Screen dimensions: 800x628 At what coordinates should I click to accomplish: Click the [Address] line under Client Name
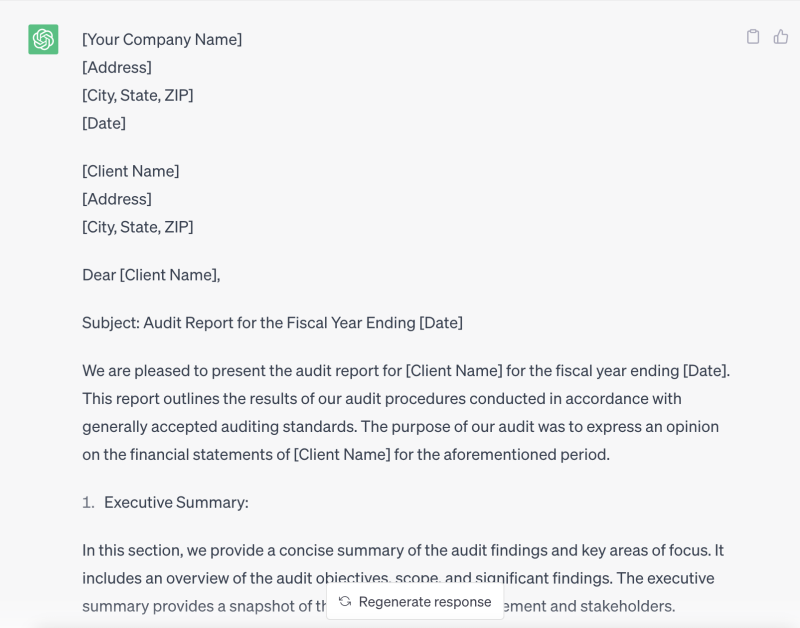click(x=117, y=199)
